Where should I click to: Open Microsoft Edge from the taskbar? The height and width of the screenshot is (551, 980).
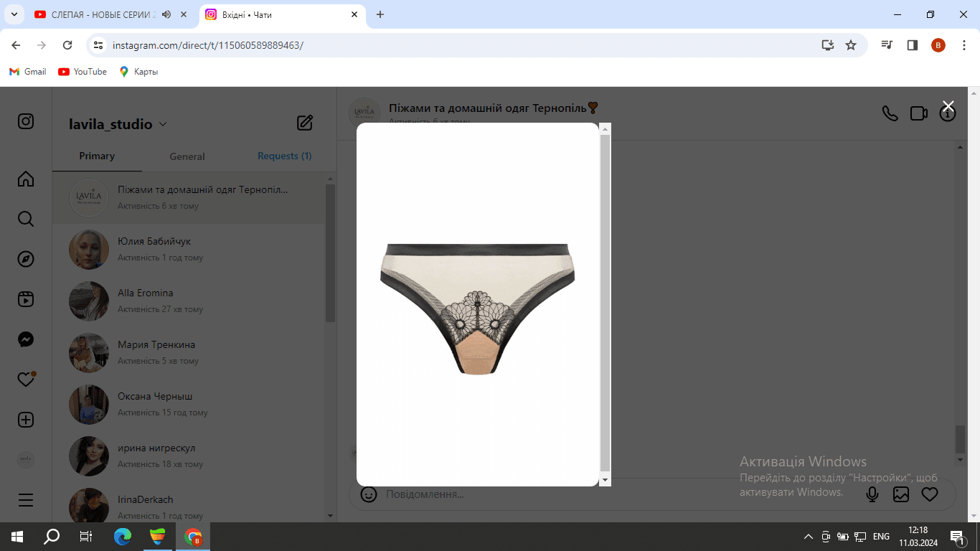[123, 537]
